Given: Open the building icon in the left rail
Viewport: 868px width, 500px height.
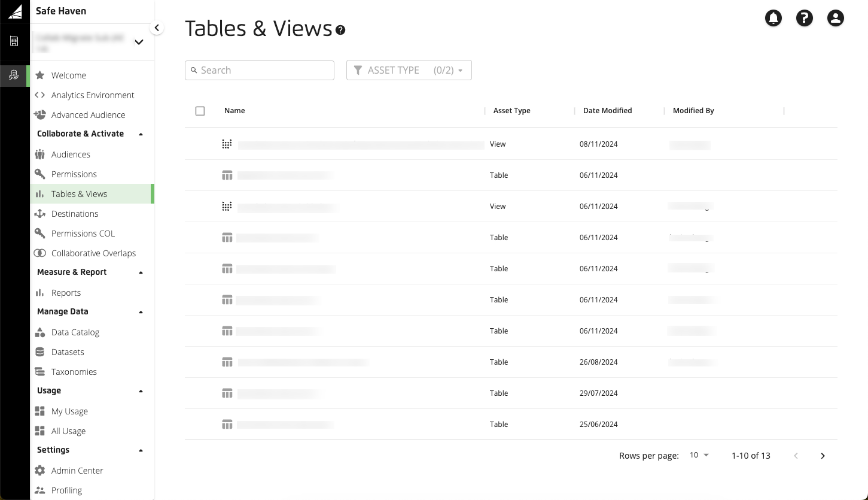Looking at the screenshot, I should pos(14,41).
